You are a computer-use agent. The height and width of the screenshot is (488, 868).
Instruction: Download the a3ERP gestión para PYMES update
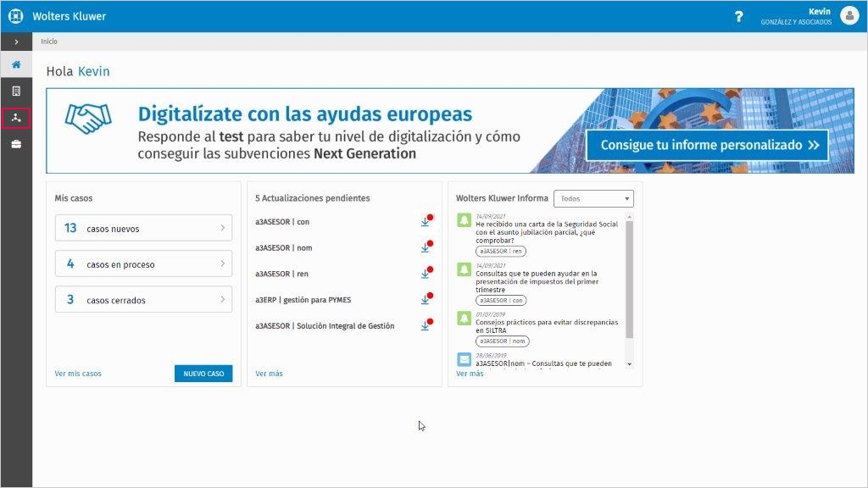point(426,299)
